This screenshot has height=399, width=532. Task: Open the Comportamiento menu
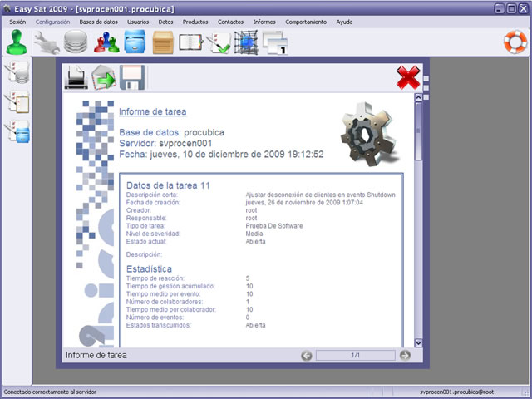306,22
